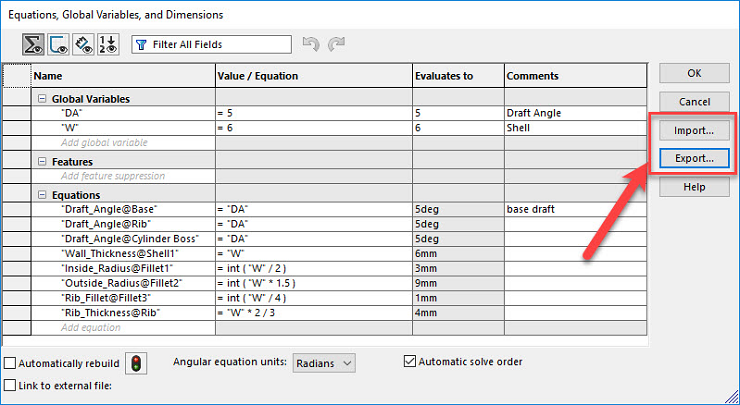
Task: Enable the Automatically rebuild checkbox
Action: [10, 363]
